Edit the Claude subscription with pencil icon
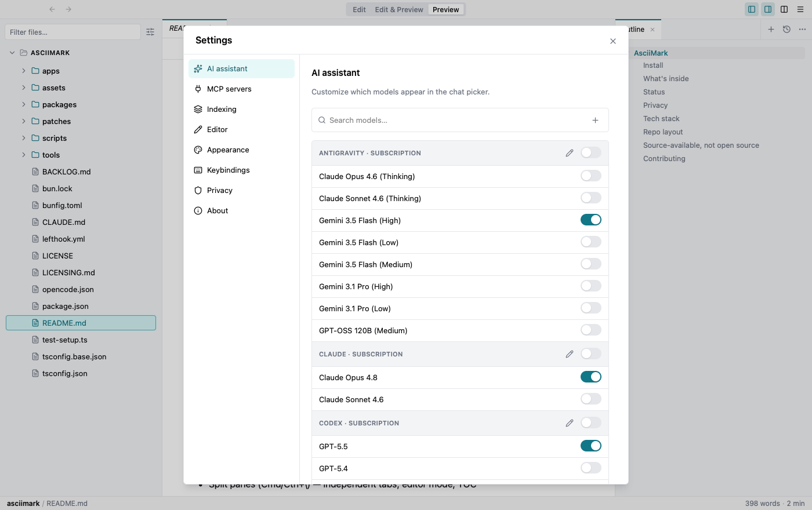The height and width of the screenshot is (510, 812). tap(570, 354)
